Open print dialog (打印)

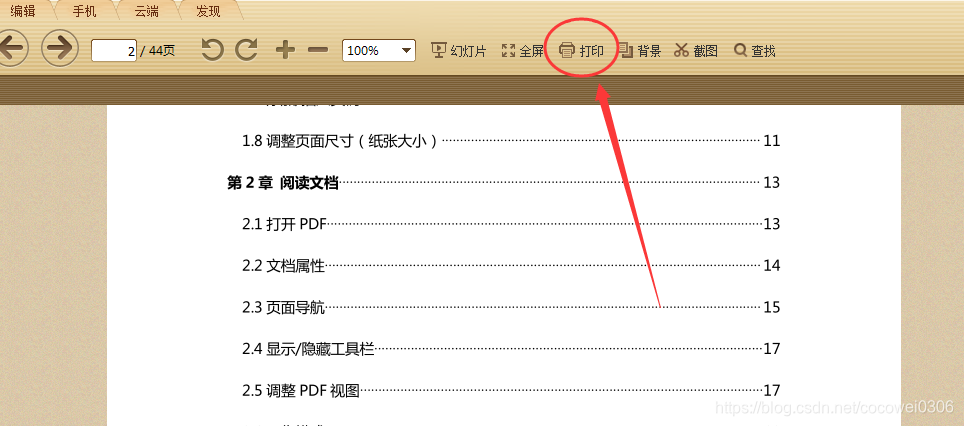[581, 51]
